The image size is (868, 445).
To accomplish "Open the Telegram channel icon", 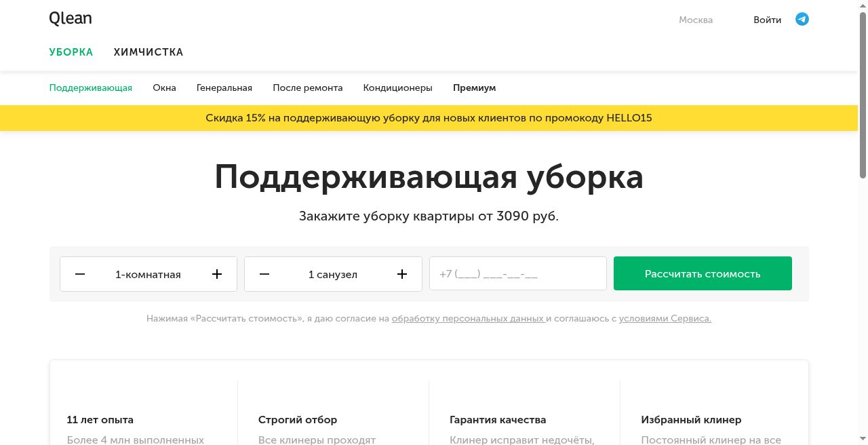I will 802,20.
